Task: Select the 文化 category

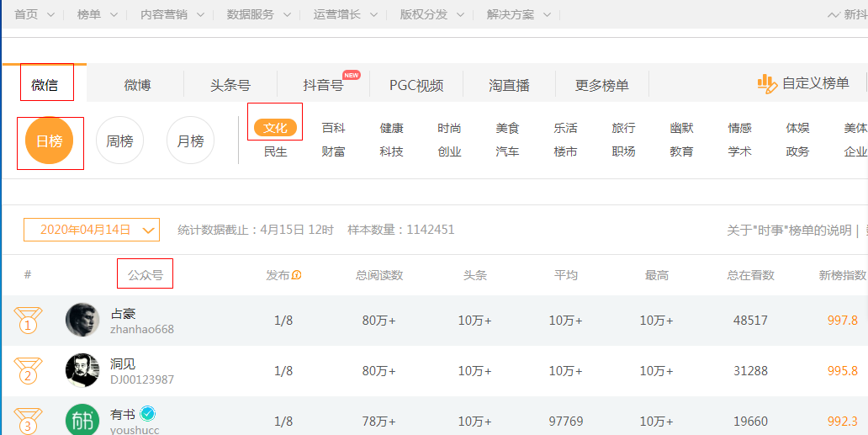Action: pos(276,128)
